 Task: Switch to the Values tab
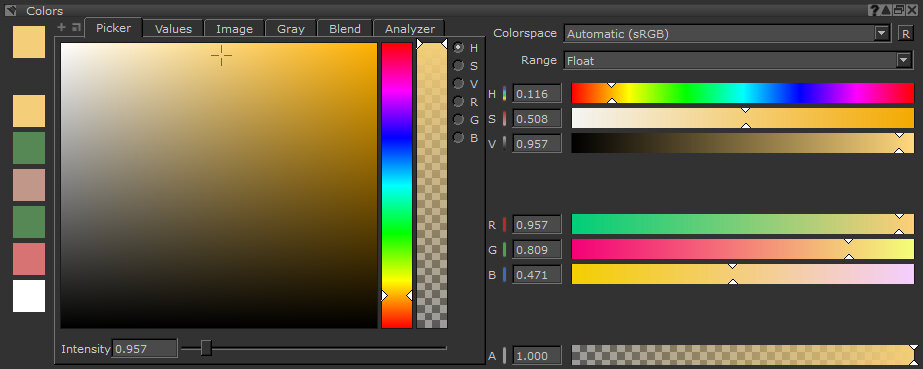[x=173, y=29]
